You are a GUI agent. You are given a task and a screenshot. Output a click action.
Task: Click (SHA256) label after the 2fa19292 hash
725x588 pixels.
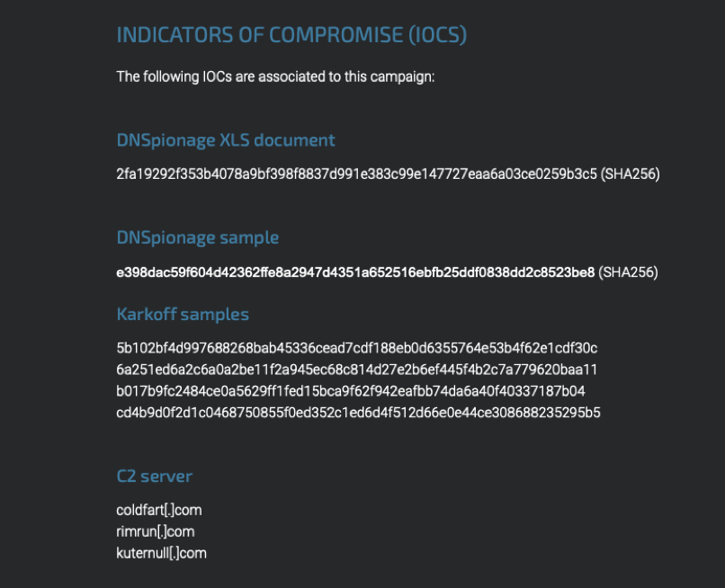[x=631, y=174]
